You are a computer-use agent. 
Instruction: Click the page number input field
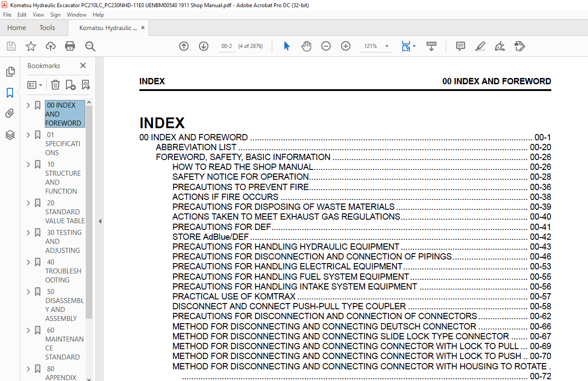tap(227, 46)
